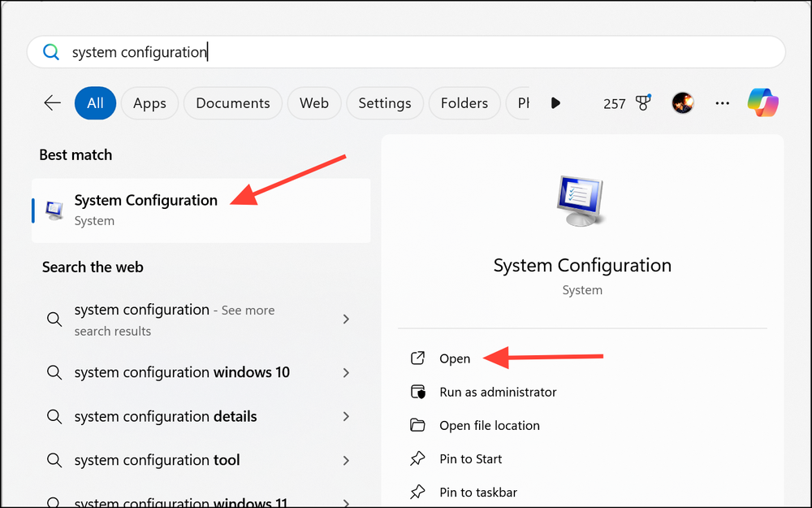Click inside the search input field

pos(325,50)
